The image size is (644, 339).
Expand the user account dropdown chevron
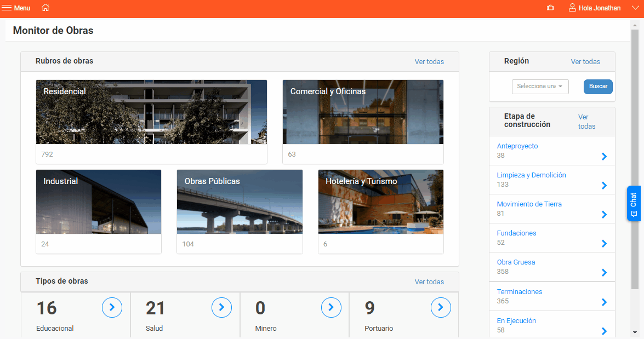(635, 8)
